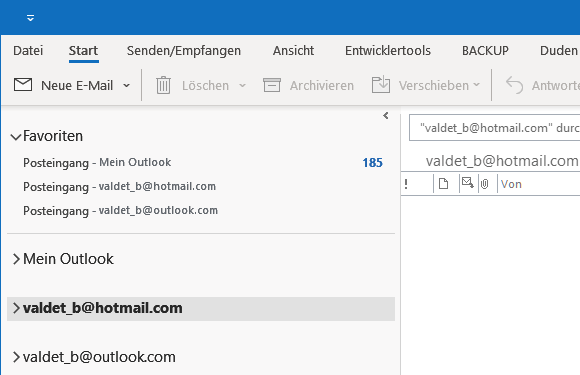The width and height of the screenshot is (580, 375).
Task: Switch to the Start tab
Action: [83, 51]
